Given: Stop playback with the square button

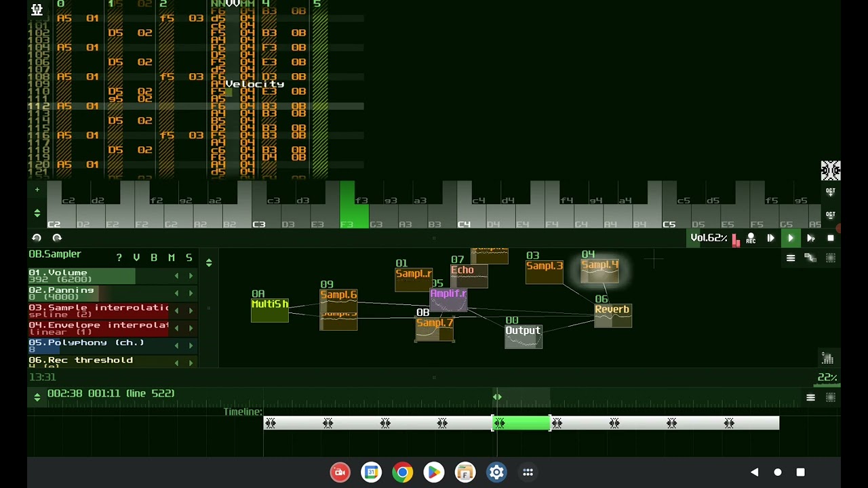Looking at the screenshot, I should pos(831,238).
